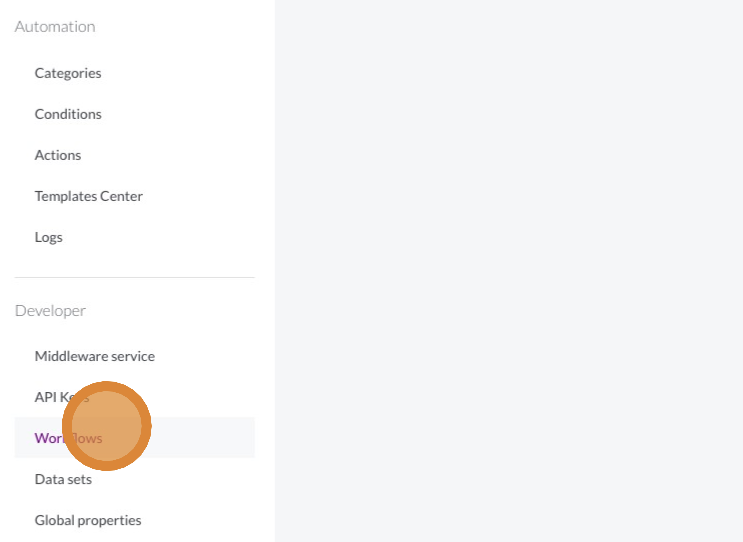Click the orange circle cursor marker
This screenshot has width=743, height=542.
click(x=107, y=426)
